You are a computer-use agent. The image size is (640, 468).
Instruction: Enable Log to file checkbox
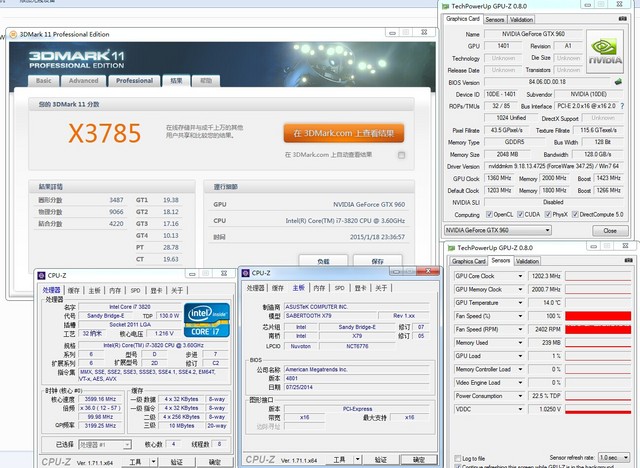[x=458, y=458]
